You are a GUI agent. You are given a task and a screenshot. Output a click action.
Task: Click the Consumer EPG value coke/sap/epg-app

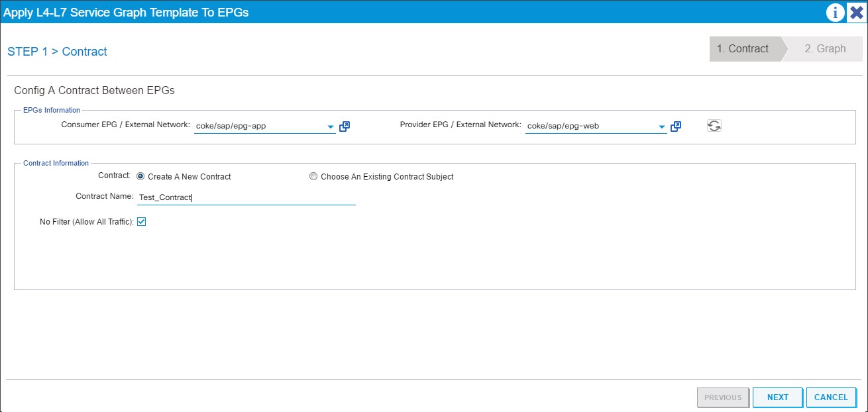click(231, 126)
